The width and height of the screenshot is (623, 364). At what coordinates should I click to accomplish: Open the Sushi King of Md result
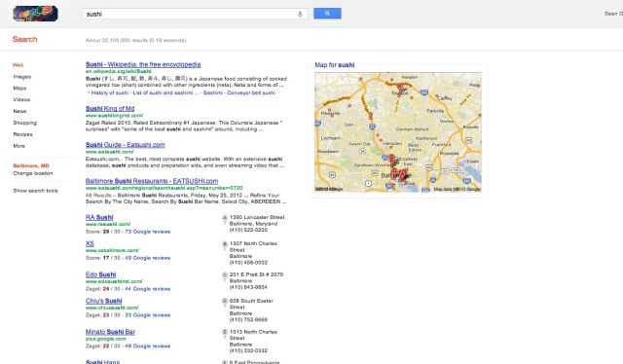coord(110,108)
